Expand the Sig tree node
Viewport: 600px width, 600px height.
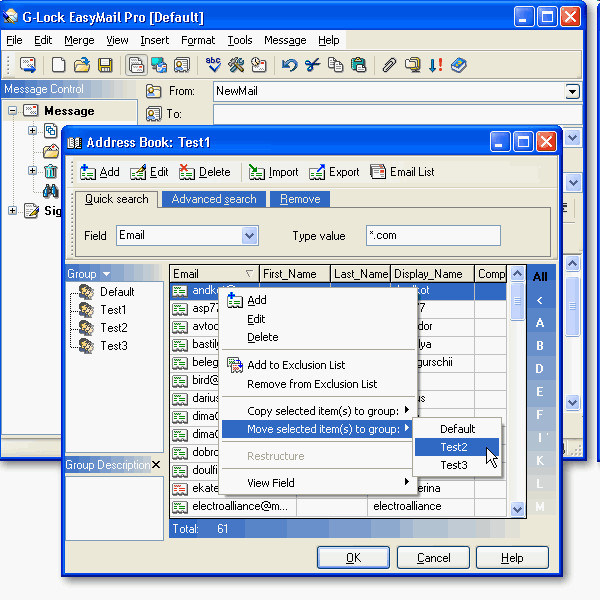coord(13,210)
